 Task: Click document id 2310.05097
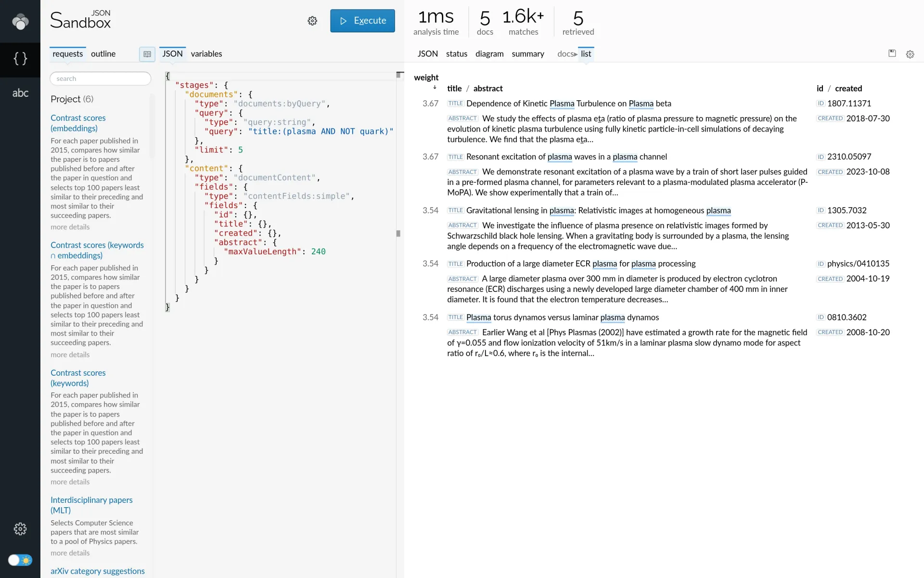849,157
